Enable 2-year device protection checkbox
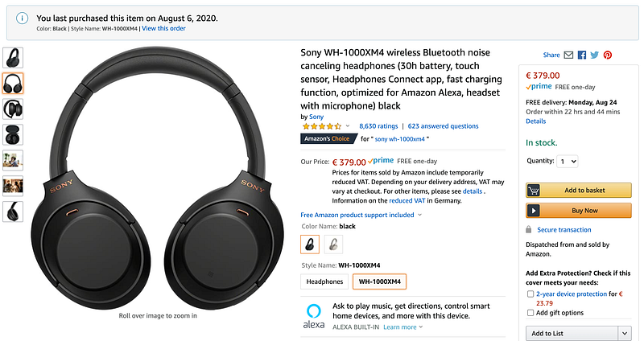This screenshot has height=341, width=644. [530, 294]
